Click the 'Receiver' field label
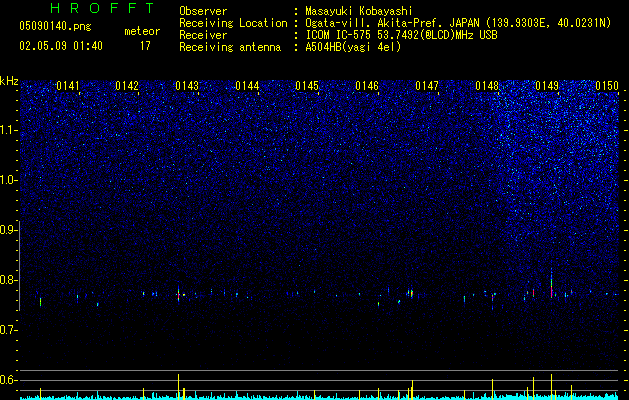The width and height of the screenshot is (629, 400). pos(203,35)
